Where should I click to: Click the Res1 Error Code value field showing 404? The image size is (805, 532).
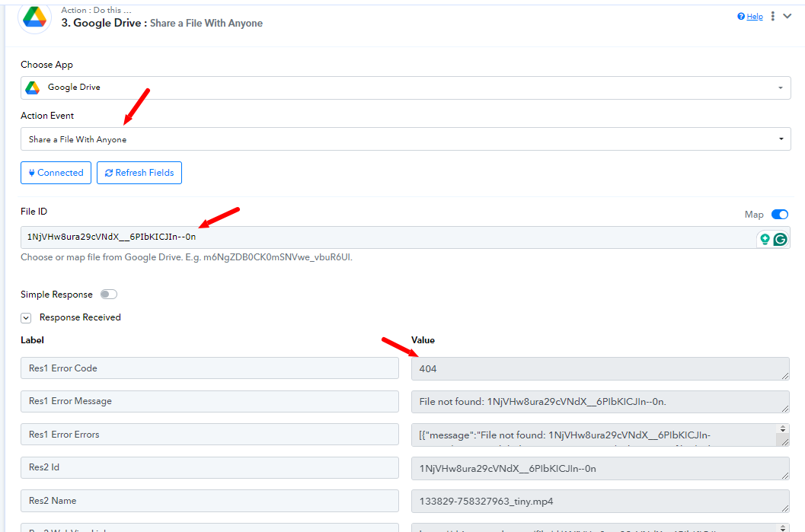(599, 368)
